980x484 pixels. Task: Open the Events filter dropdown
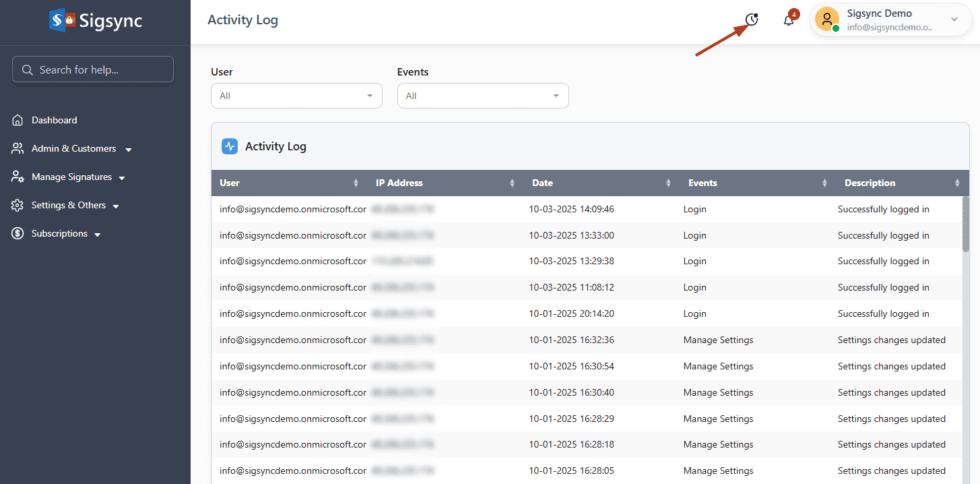[x=483, y=96]
